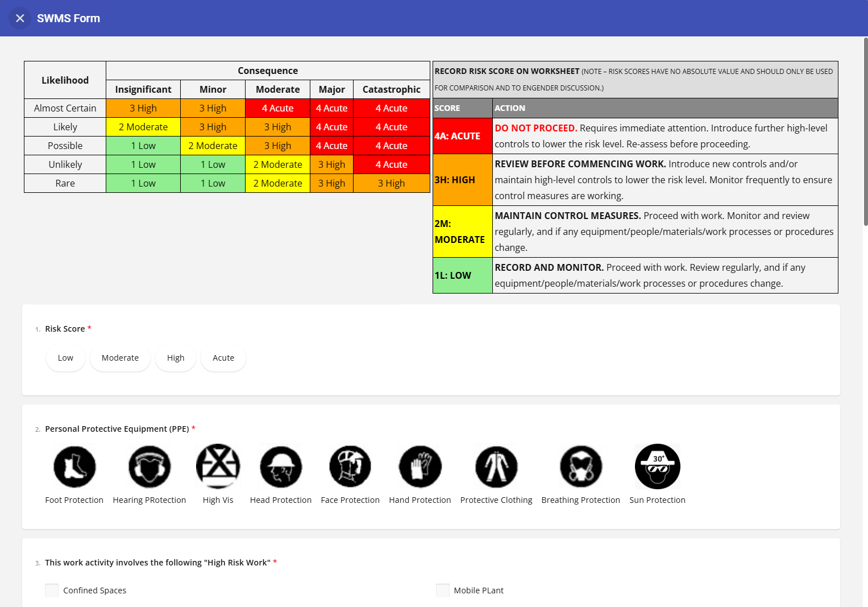The height and width of the screenshot is (607, 868).
Task: Click the green 1L: LOW score cell
Action: [x=463, y=275]
